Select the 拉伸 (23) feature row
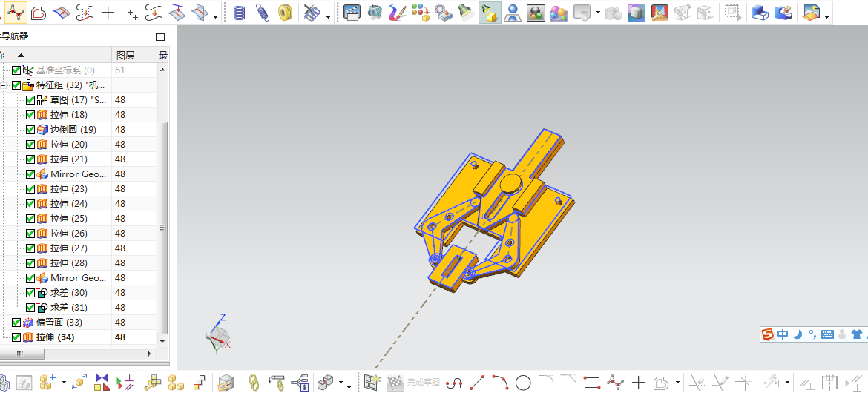Screen dimensions: 868x393 click(x=69, y=189)
